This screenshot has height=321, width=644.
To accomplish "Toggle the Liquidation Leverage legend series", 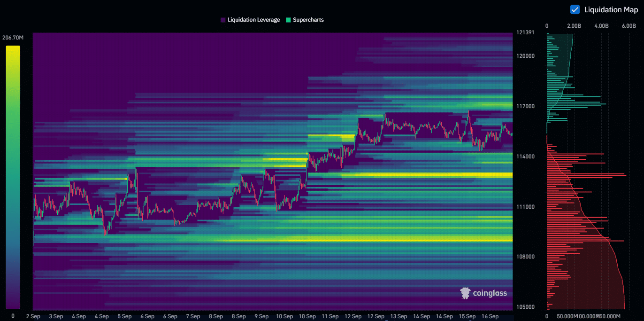I will [x=250, y=20].
